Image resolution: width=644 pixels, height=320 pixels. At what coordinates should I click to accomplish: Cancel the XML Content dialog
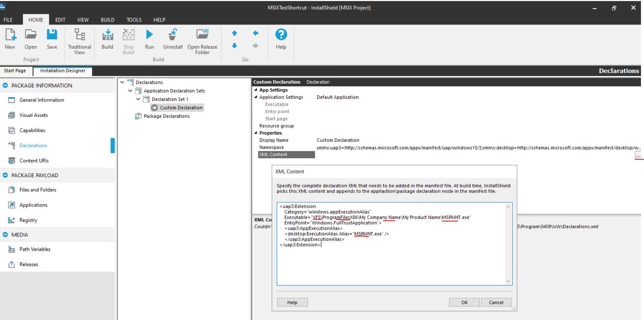pyautogui.click(x=496, y=302)
